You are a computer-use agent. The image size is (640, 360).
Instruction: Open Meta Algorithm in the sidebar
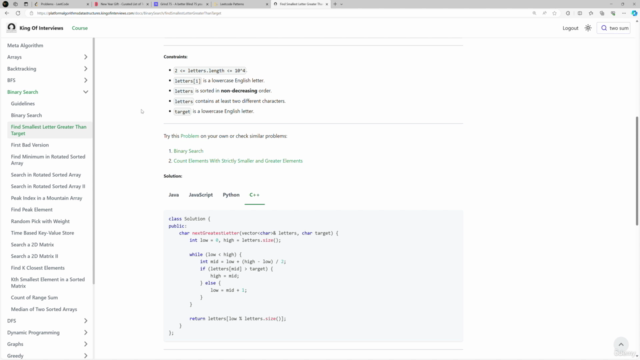click(25, 45)
